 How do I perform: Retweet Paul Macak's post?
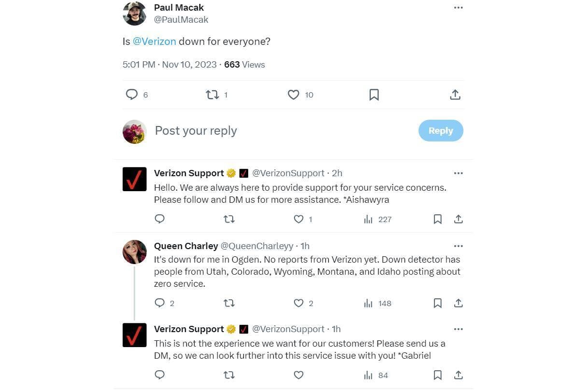(212, 95)
